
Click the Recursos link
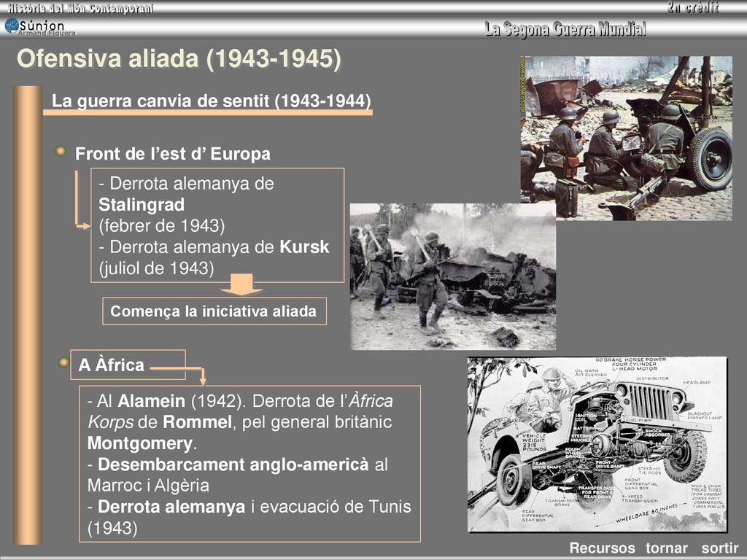pyautogui.click(x=602, y=548)
